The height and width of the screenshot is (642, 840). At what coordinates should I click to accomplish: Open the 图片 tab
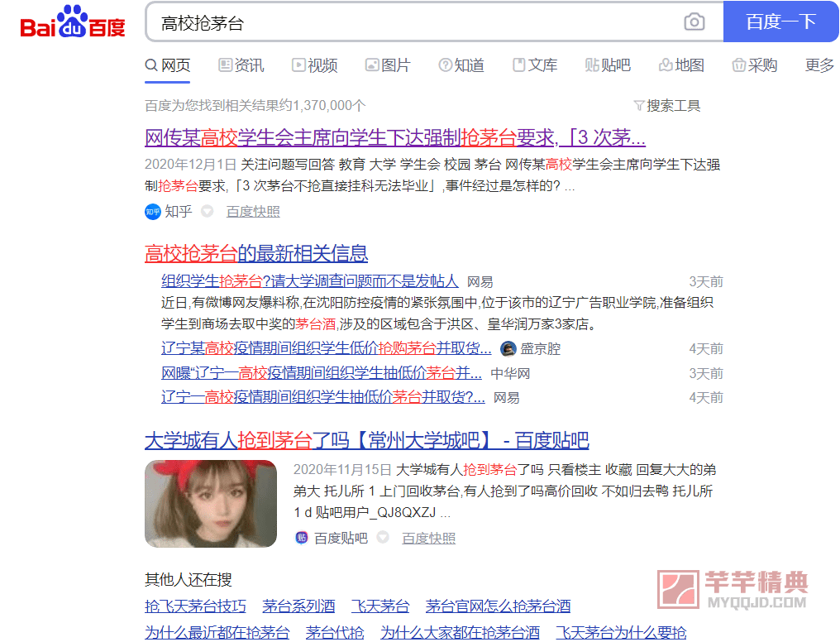click(388, 65)
